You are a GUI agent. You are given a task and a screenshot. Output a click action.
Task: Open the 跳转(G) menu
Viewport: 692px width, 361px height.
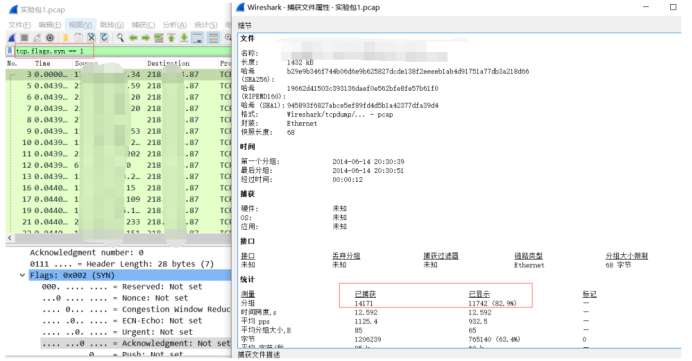coord(112,25)
